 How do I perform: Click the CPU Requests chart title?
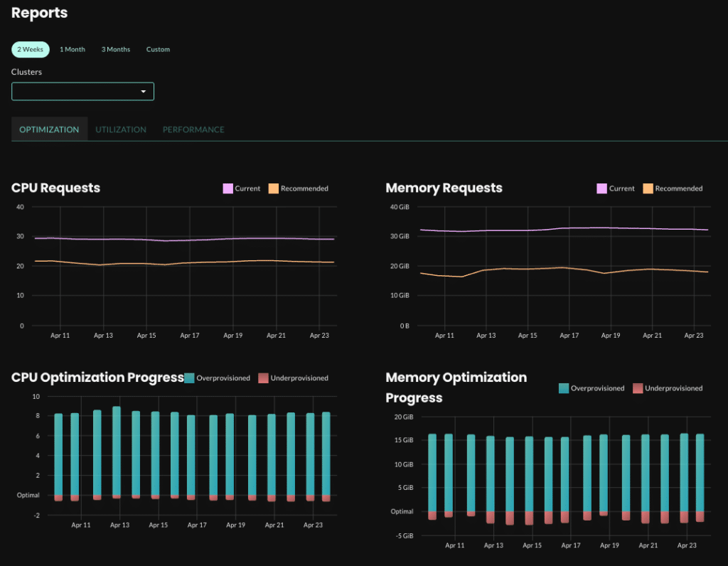[x=55, y=188]
